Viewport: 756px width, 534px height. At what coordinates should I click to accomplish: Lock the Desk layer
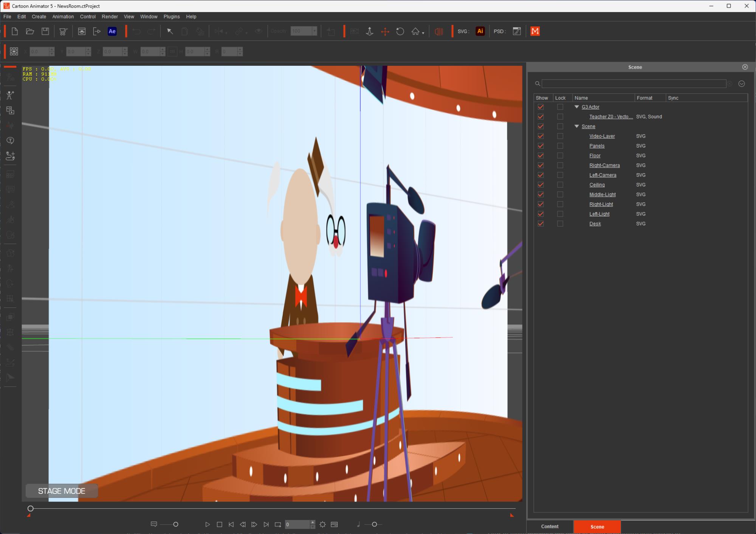click(x=560, y=224)
